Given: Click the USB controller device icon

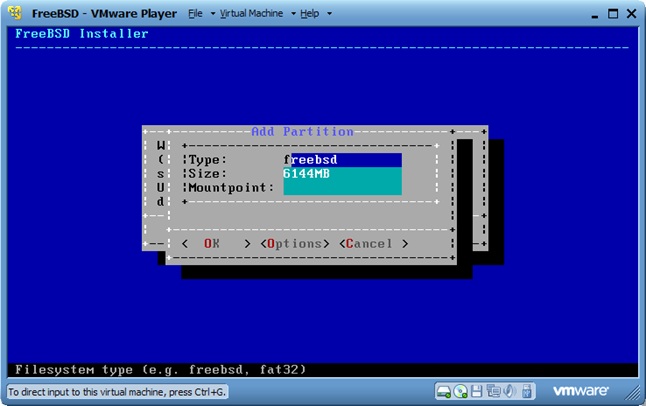Looking at the screenshot, I should pos(527,391).
